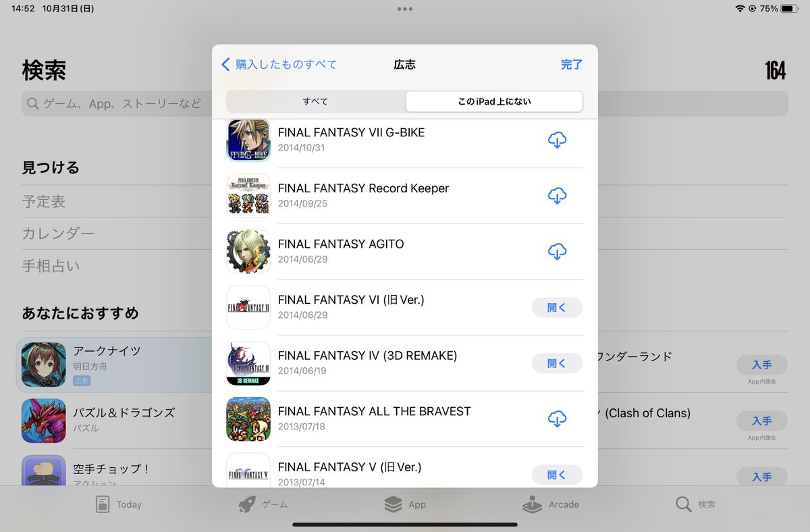
Task: Download FINAL FANTASY VII G-BIKE via cloud icon
Action: pos(557,140)
